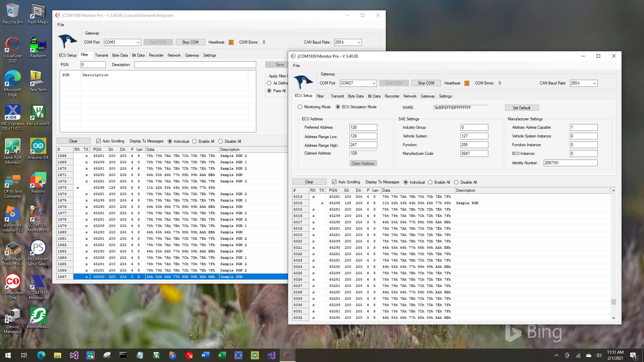Open the Tera Term desktop shortcut
Screen dimensions: 644x362
[x=38, y=79]
